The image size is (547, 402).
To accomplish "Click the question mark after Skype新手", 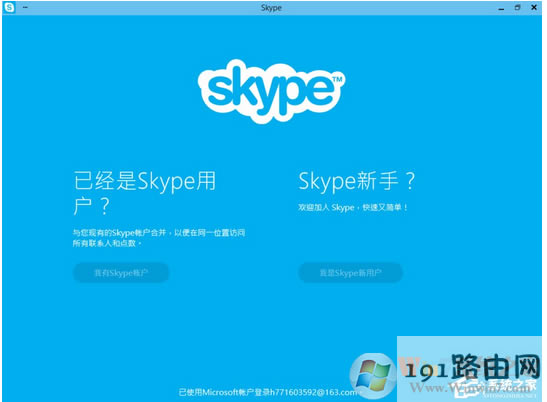I will tap(410, 181).
